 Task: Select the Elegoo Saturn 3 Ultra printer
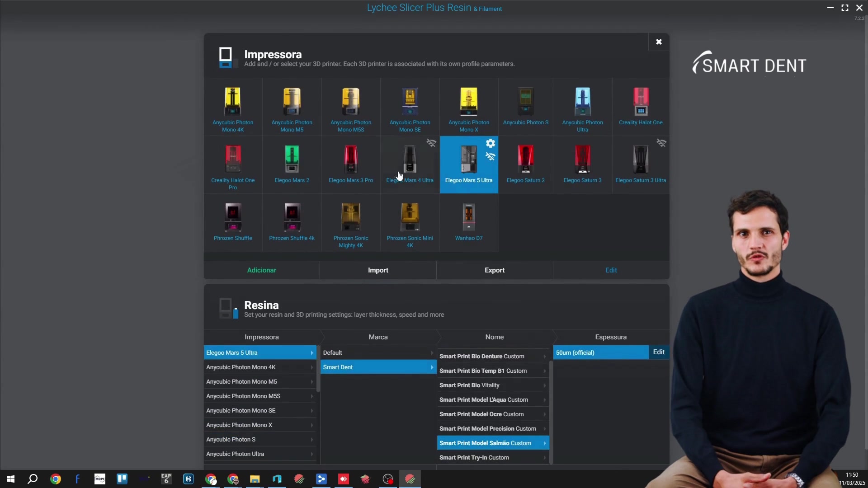641,165
